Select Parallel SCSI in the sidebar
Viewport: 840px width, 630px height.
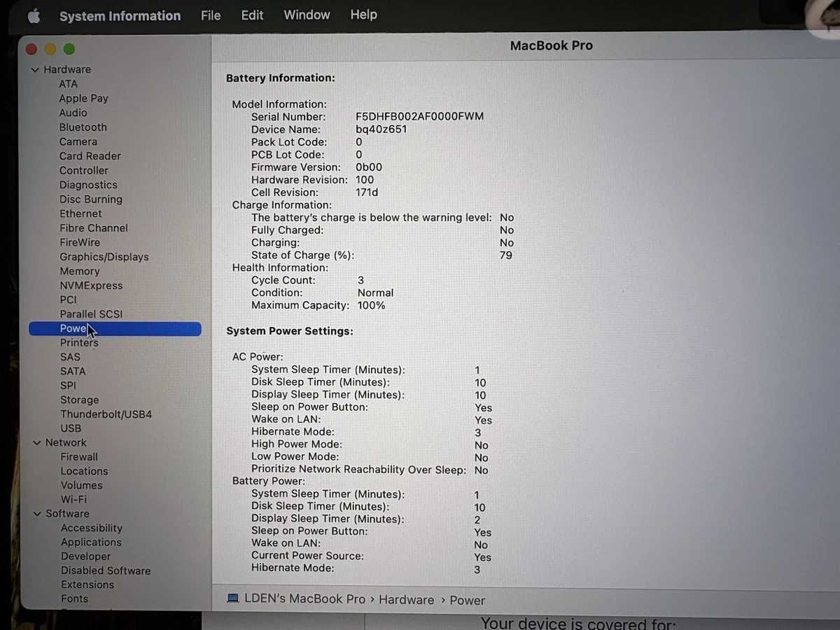91,314
